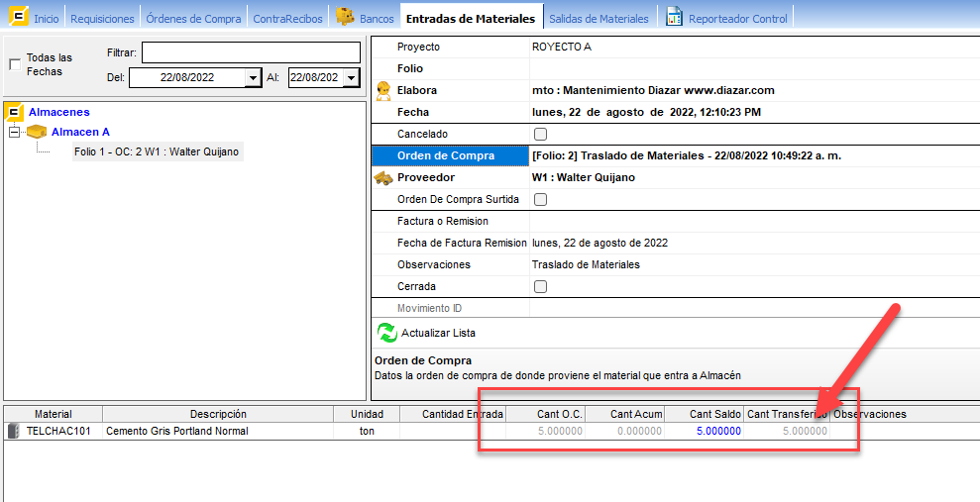Click the empty Cantidad Entrada cell
The image size is (980, 502).
(453, 432)
